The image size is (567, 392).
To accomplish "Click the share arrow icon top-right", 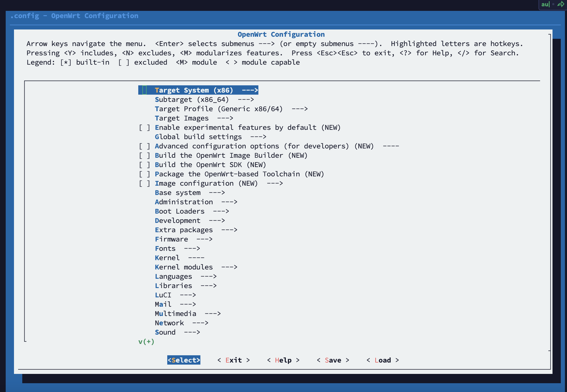I will (x=561, y=4).
